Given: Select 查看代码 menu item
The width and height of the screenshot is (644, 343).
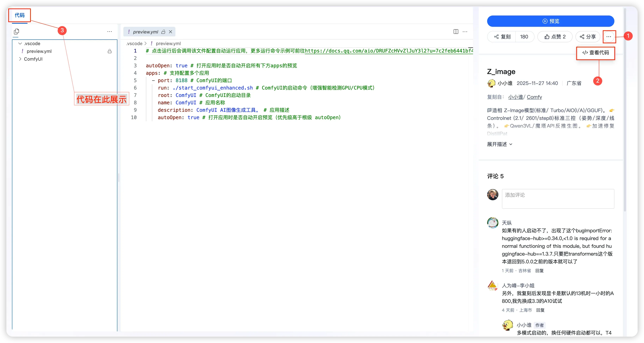Looking at the screenshot, I should (596, 53).
